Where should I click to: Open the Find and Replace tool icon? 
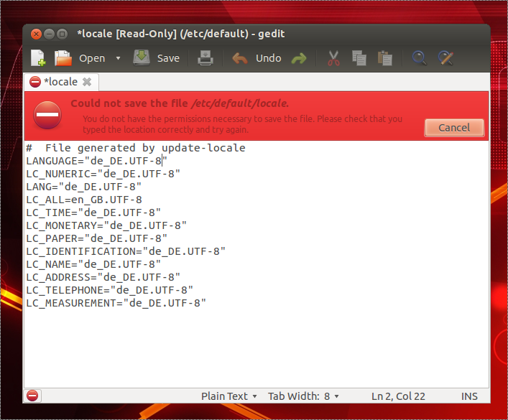[x=446, y=58]
